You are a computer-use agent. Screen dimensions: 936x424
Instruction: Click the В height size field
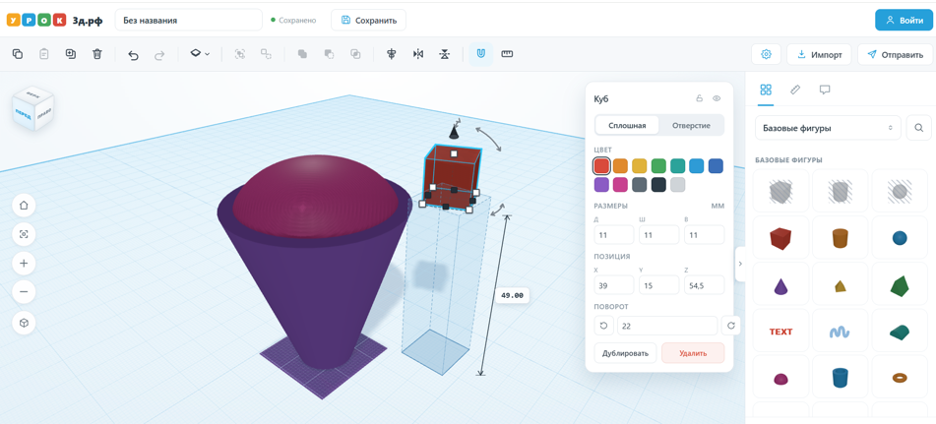tap(704, 235)
